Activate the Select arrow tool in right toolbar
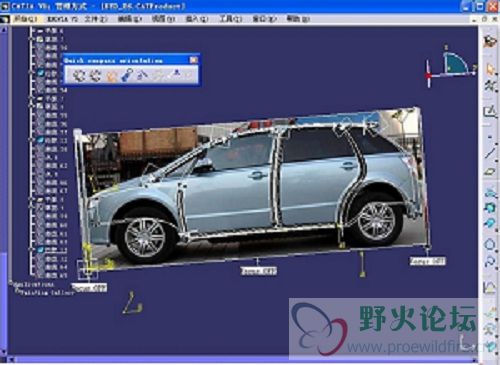 pyautogui.click(x=490, y=69)
